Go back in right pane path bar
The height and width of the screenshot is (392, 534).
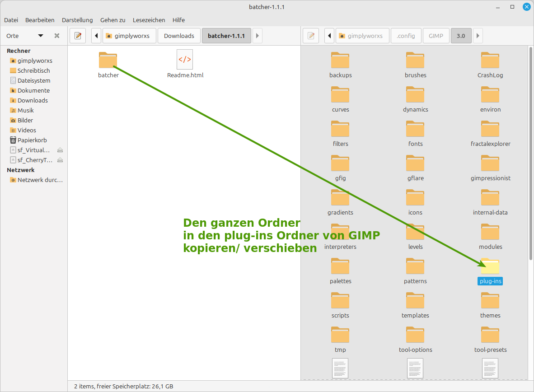pos(329,36)
